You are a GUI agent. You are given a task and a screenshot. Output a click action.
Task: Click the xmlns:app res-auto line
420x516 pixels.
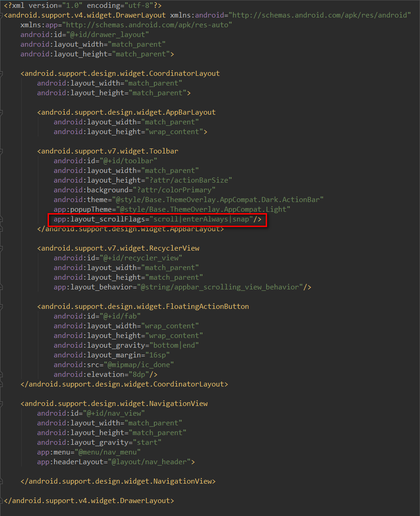tap(126, 25)
